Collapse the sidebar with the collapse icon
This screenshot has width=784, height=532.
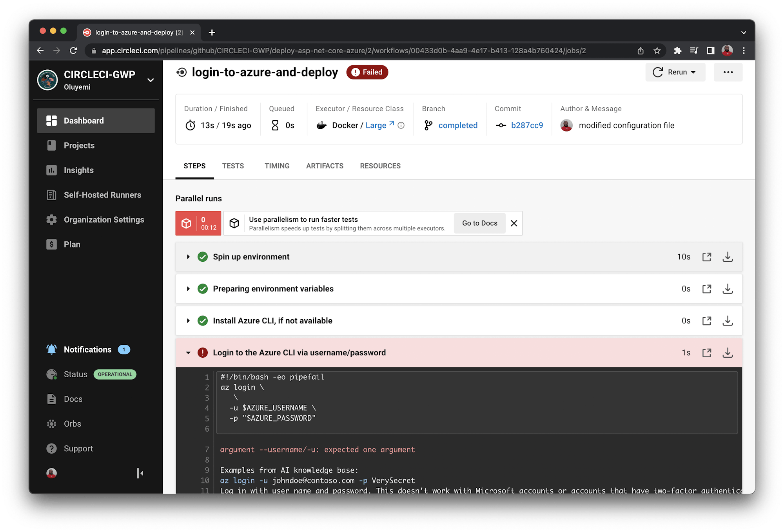(140, 473)
